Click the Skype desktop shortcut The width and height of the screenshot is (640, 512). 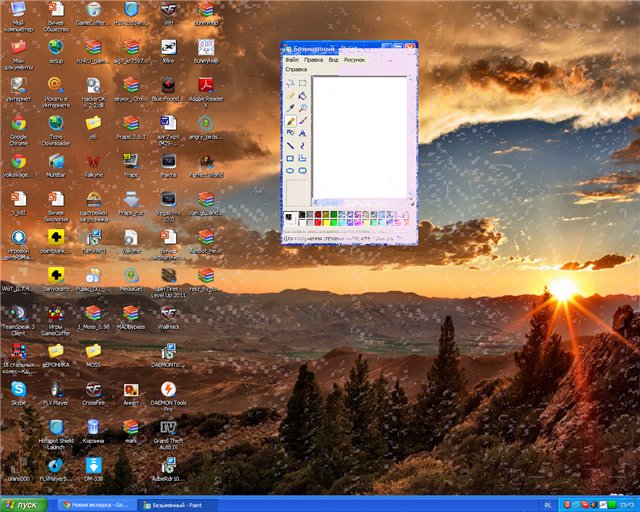pos(18,389)
